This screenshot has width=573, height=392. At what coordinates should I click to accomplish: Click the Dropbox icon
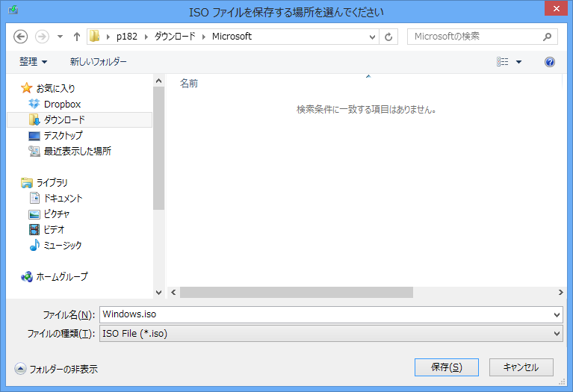34,104
